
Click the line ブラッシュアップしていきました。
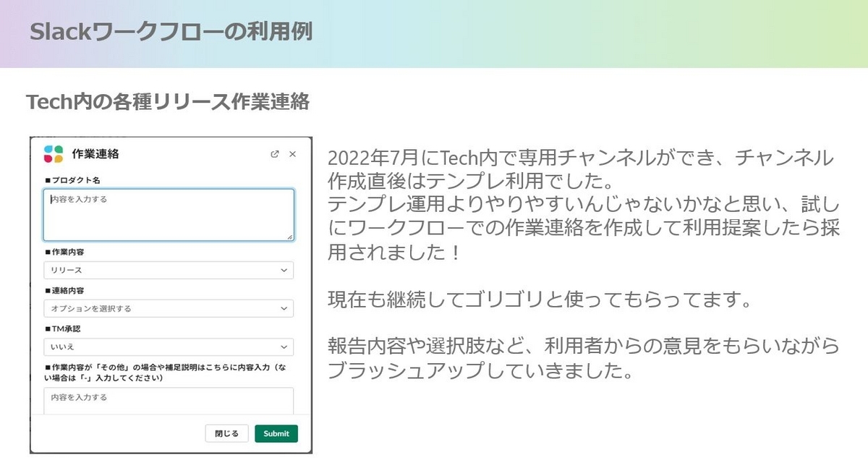[x=481, y=370]
